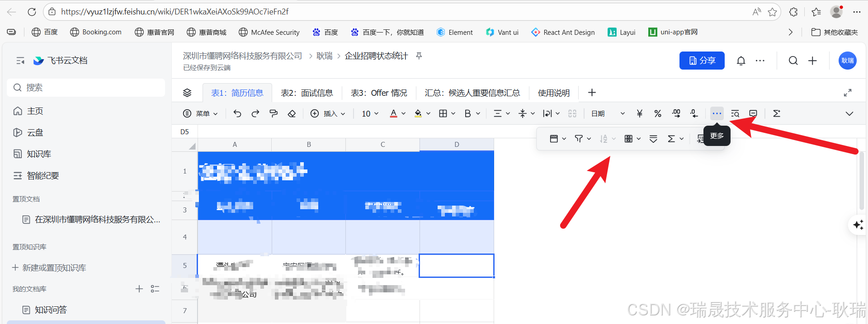Click the notification bell icon

pyautogui.click(x=741, y=61)
